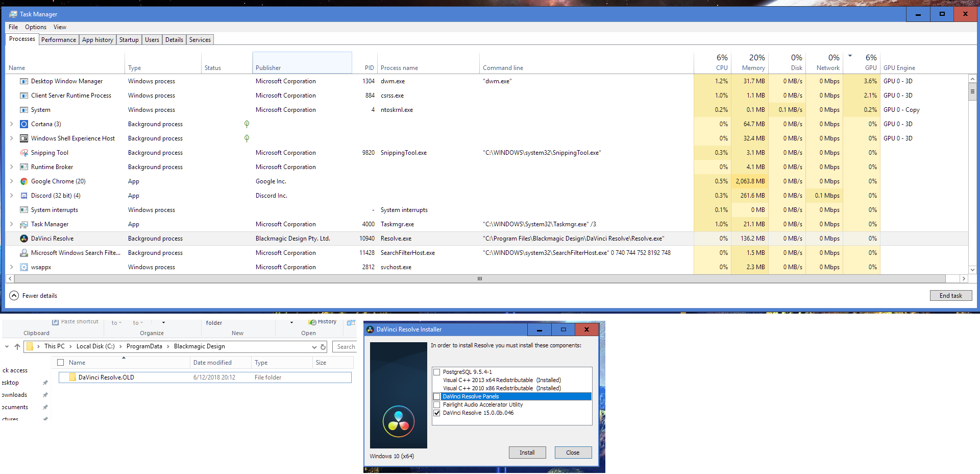This screenshot has width=980, height=474.
Task: Switch to the App history tab
Action: pos(97,40)
